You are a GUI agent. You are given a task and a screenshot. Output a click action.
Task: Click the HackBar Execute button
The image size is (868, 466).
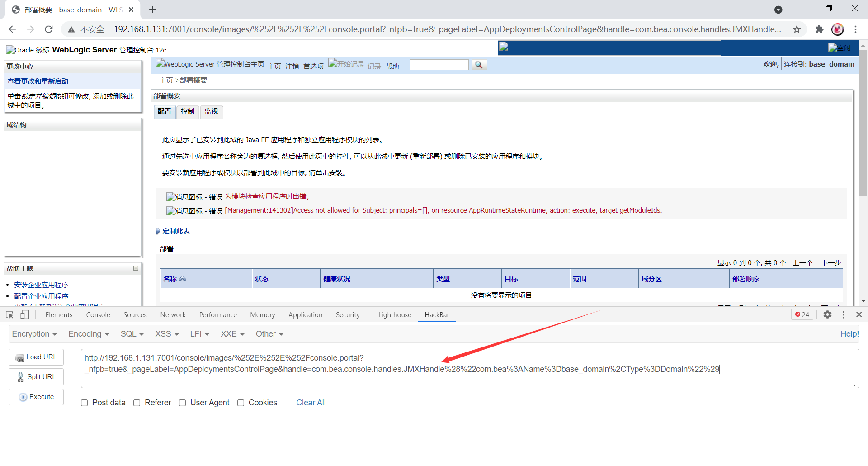coord(36,397)
